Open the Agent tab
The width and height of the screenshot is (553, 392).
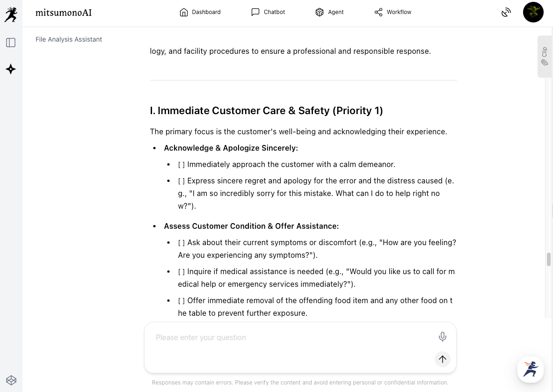point(329,12)
